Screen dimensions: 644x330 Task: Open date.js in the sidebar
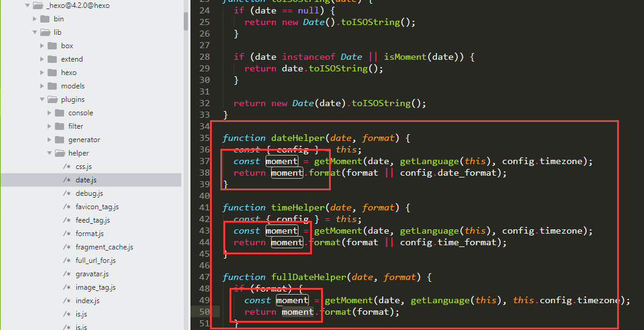tap(86, 180)
